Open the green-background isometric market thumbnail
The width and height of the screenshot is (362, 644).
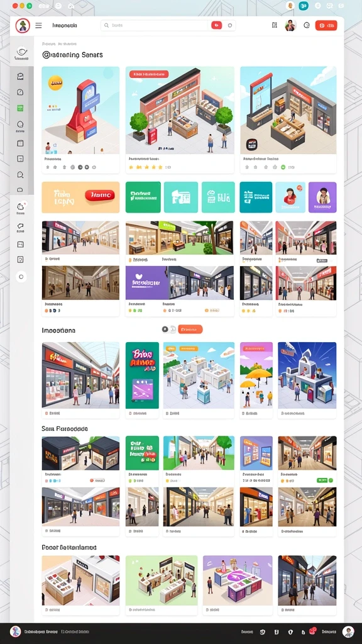pos(162,580)
